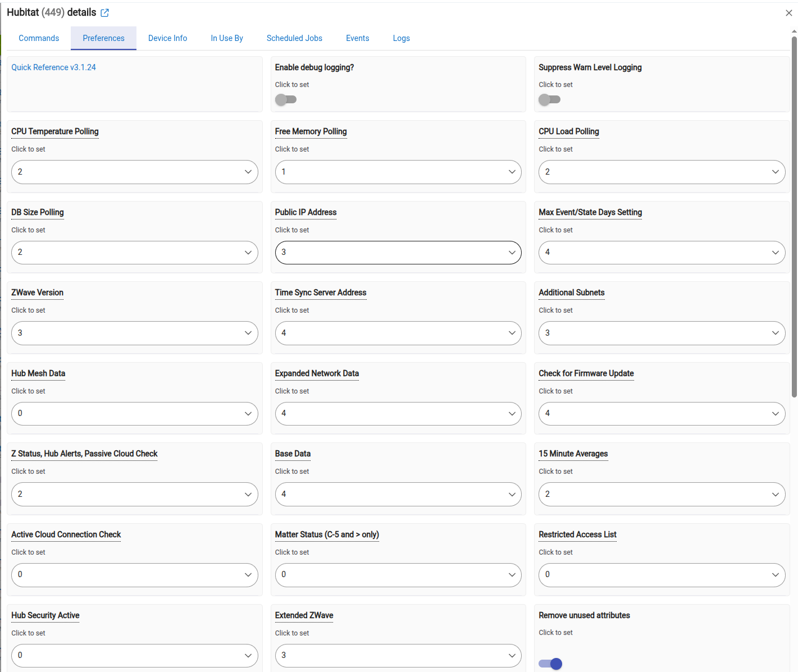Open the In Use By tab

[x=227, y=38]
